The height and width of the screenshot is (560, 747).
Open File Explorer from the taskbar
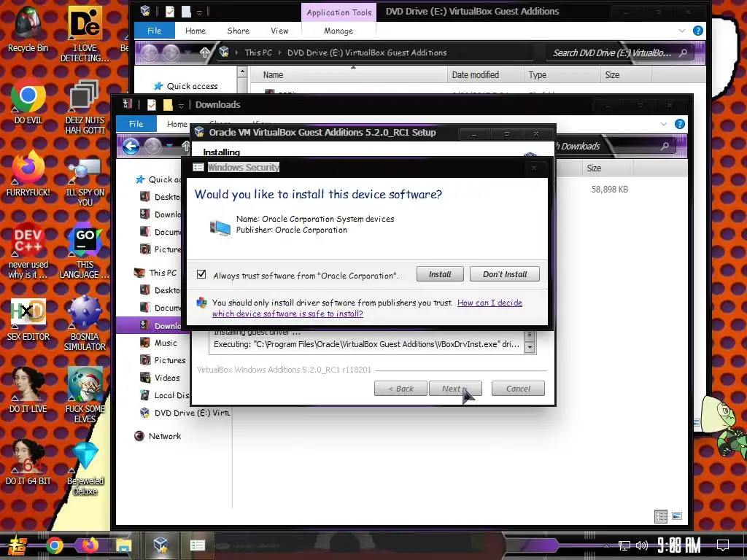124,545
